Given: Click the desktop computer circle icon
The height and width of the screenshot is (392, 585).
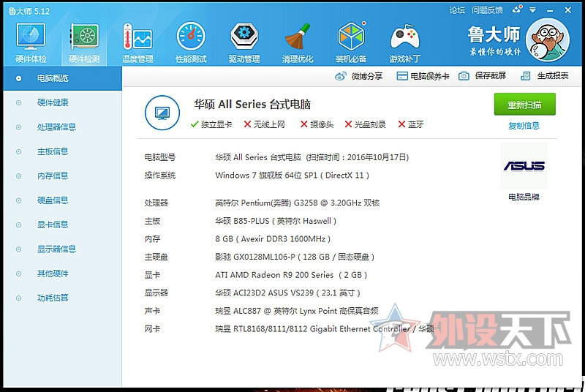Looking at the screenshot, I should point(162,113).
